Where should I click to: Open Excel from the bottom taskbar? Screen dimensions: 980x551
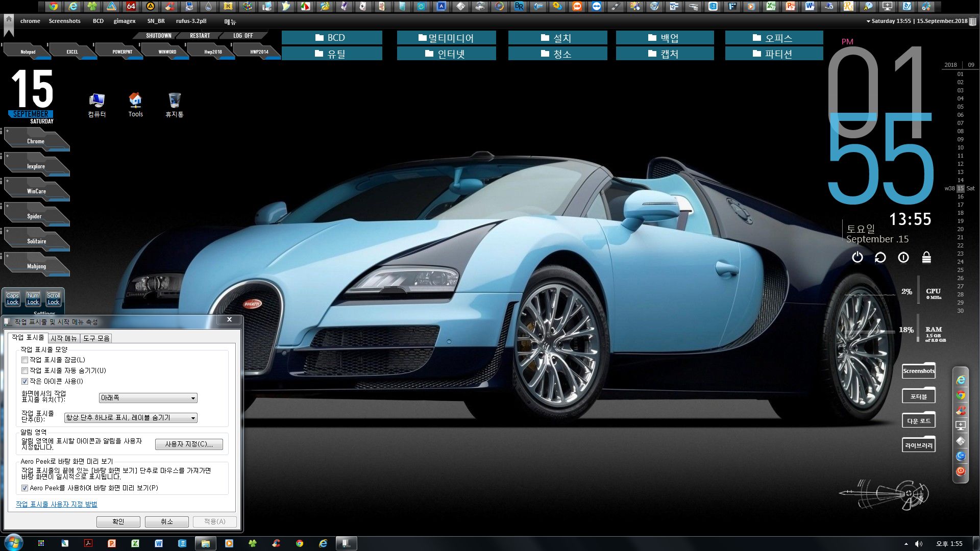(135, 543)
